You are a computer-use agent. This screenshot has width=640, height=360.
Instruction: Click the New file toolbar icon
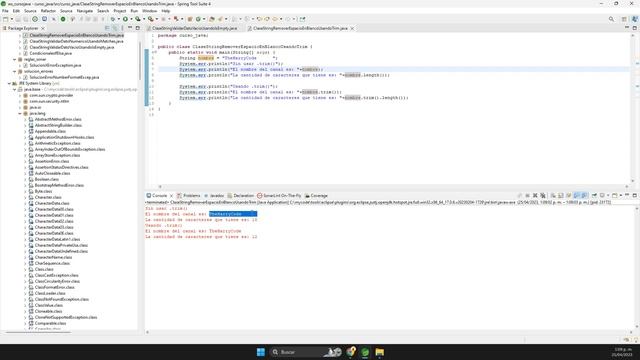5,19
